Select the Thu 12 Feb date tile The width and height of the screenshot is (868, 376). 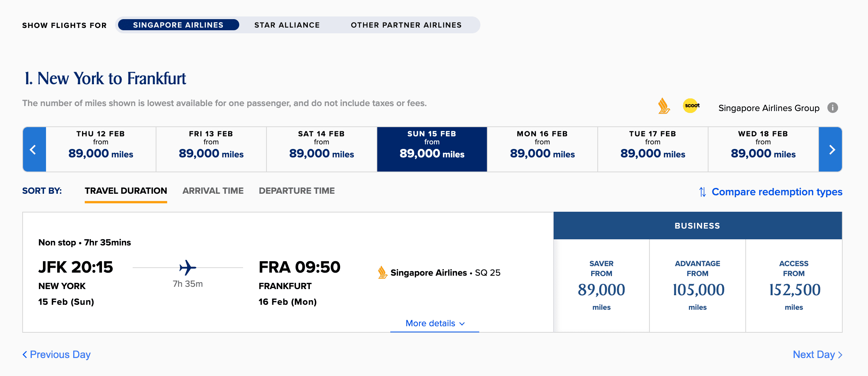[x=100, y=149]
